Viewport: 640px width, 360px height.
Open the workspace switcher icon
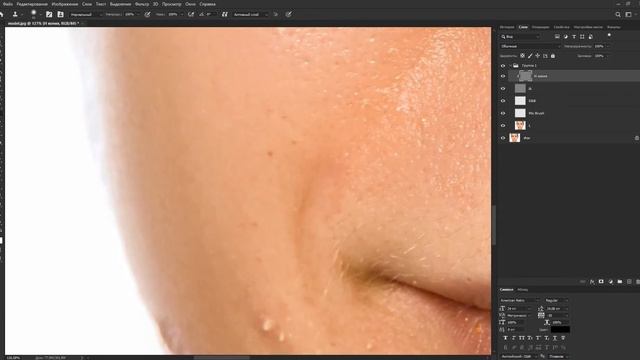[629, 14]
